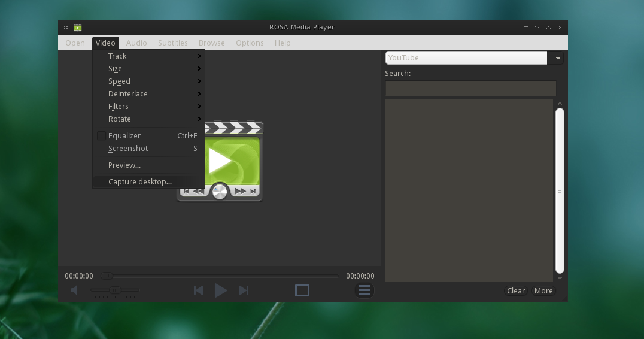This screenshot has width=644, height=339.
Task: Click the scrollbar down arrow in results
Action: click(560, 278)
